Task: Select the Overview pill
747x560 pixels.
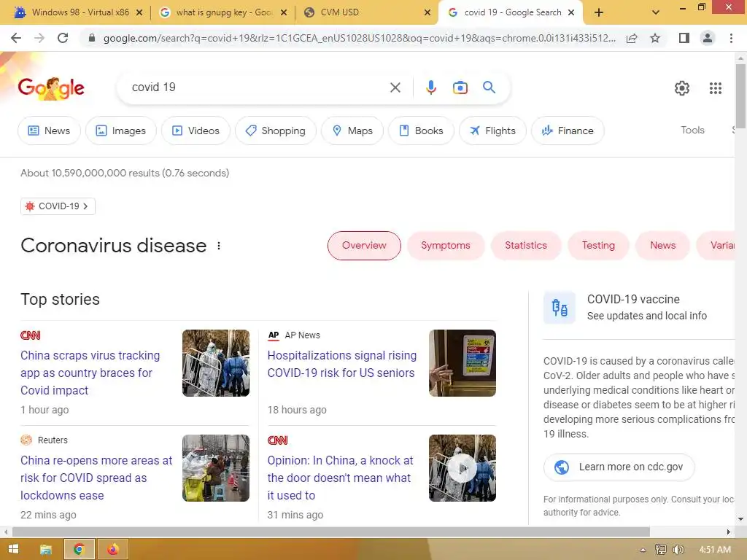Action: (x=364, y=246)
